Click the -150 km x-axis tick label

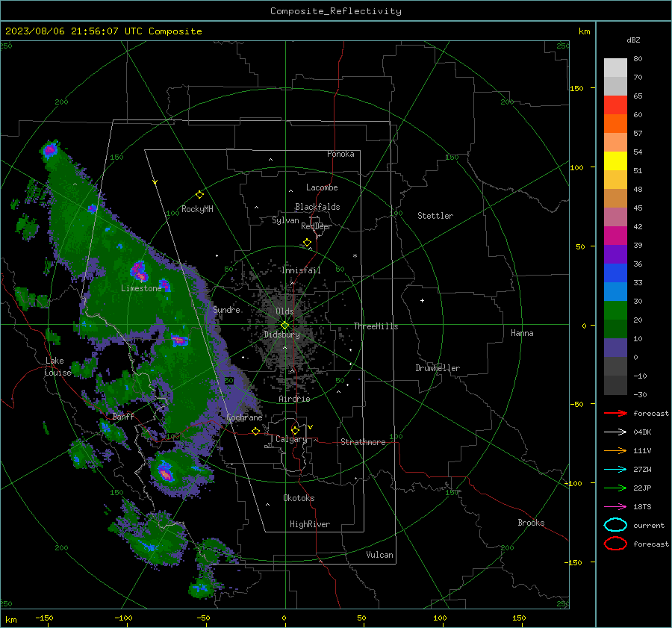coord(44,618)
